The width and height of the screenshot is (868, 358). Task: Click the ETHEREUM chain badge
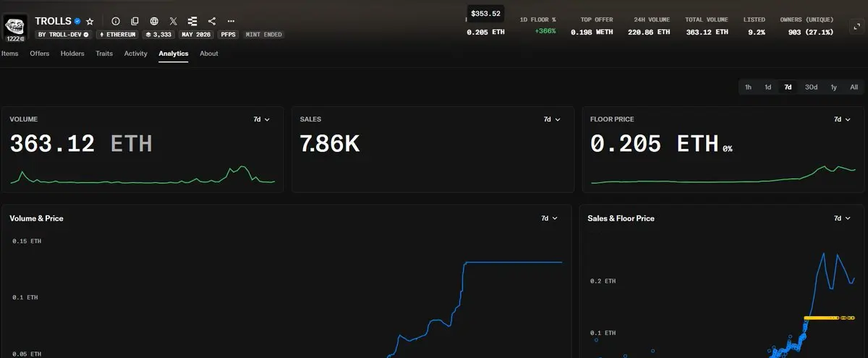point(119,34)
